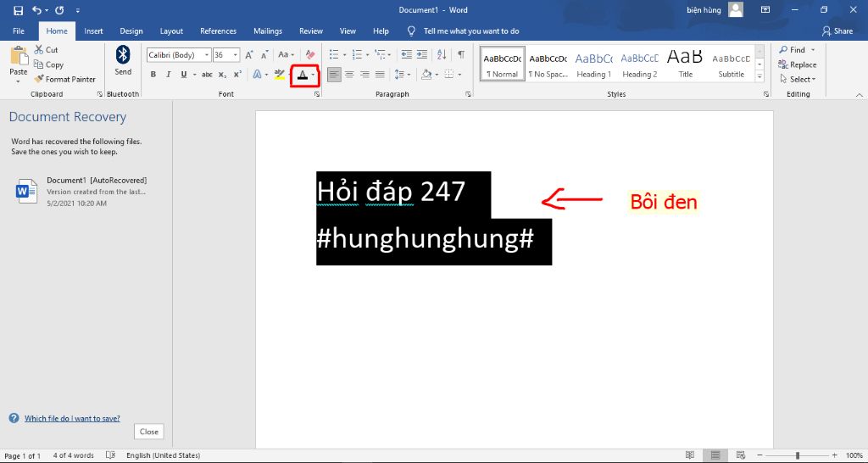
Task: Switch to the References tab
Action: pyautogui.click(x=218, y=31)
